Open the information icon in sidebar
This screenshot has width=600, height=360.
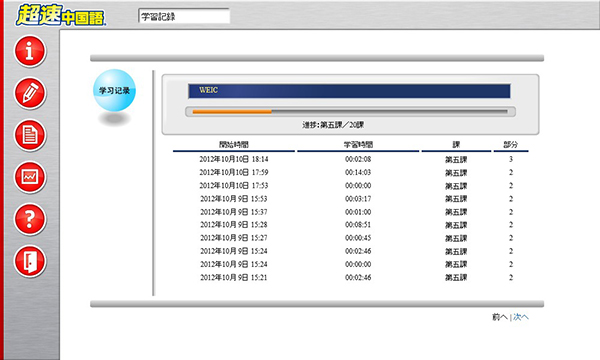coord(30,51)
